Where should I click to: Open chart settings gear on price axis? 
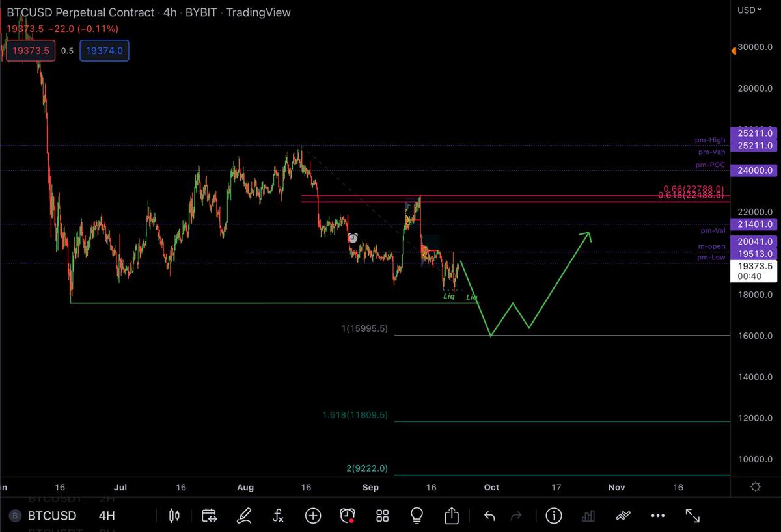(755, 486)
